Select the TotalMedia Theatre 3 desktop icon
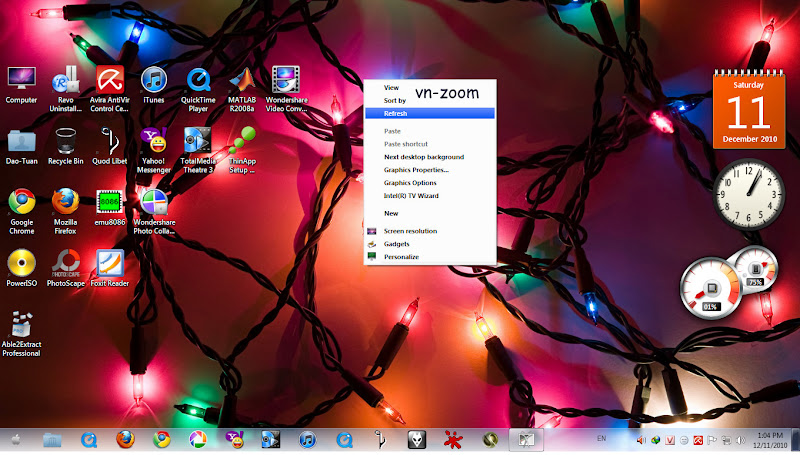 pyautogui.click(x=198, y=151)
